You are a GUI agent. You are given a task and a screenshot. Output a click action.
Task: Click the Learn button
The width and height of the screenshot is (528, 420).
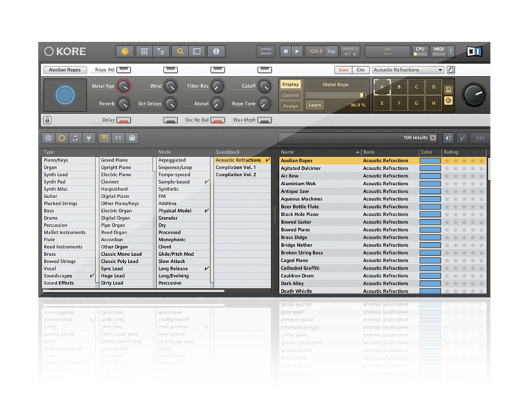(314, 106)
